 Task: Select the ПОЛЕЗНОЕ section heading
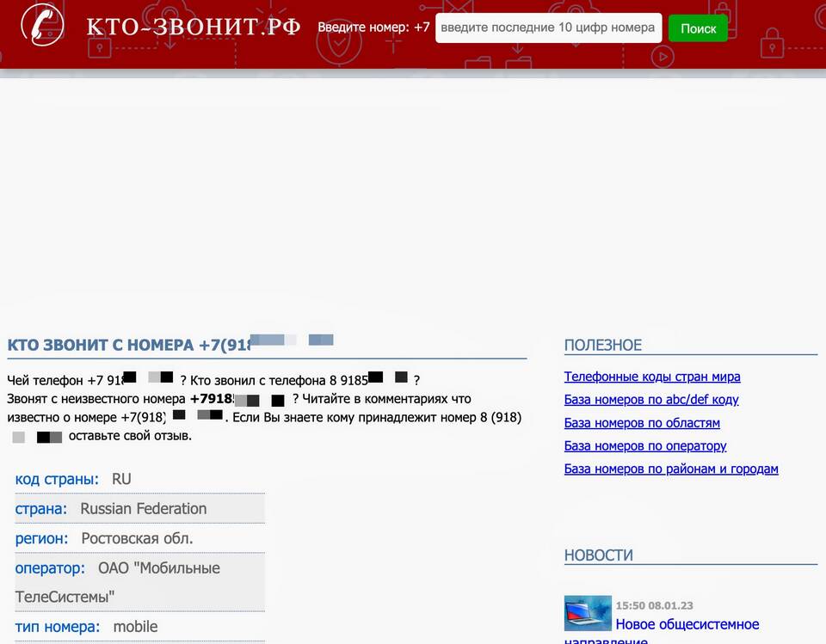click(x=603, y=346)
